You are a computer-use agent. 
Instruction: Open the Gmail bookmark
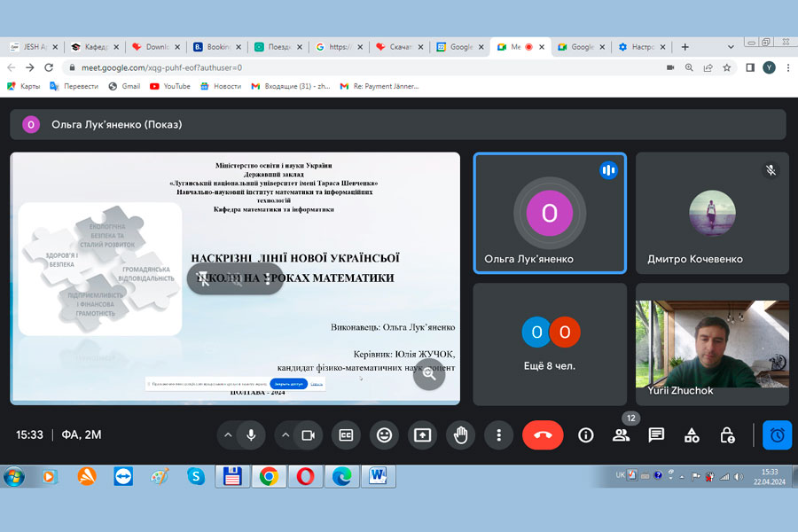[124, 86]
